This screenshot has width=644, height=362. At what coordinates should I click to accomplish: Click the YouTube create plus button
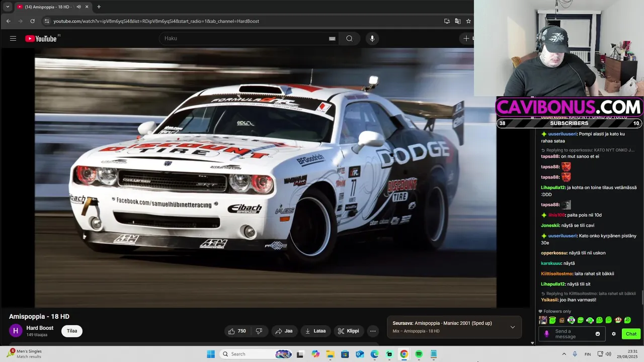tap(466, 38)
